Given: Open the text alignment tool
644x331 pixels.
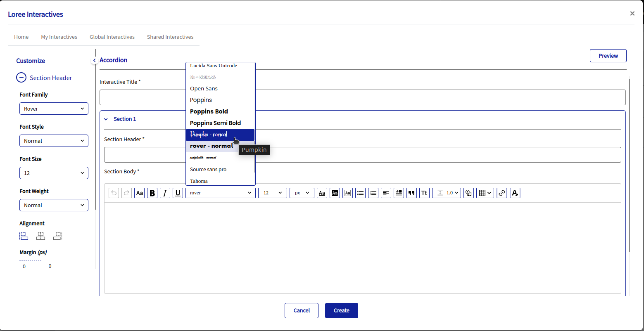Looking at the screenshot, I should (386, 193).
